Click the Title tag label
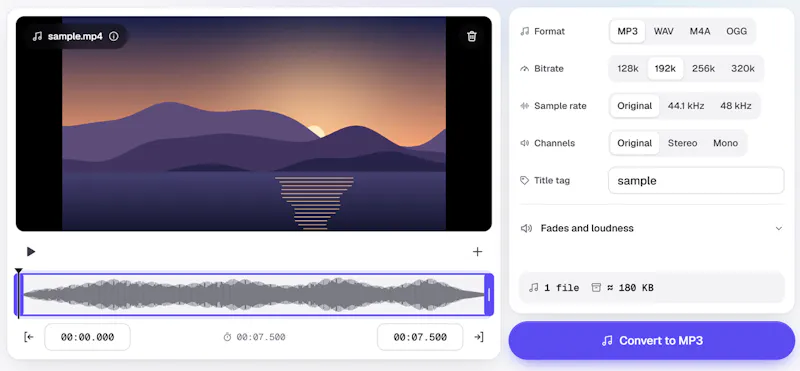This screenshot has width=800, height=371. tap(552, 180)
